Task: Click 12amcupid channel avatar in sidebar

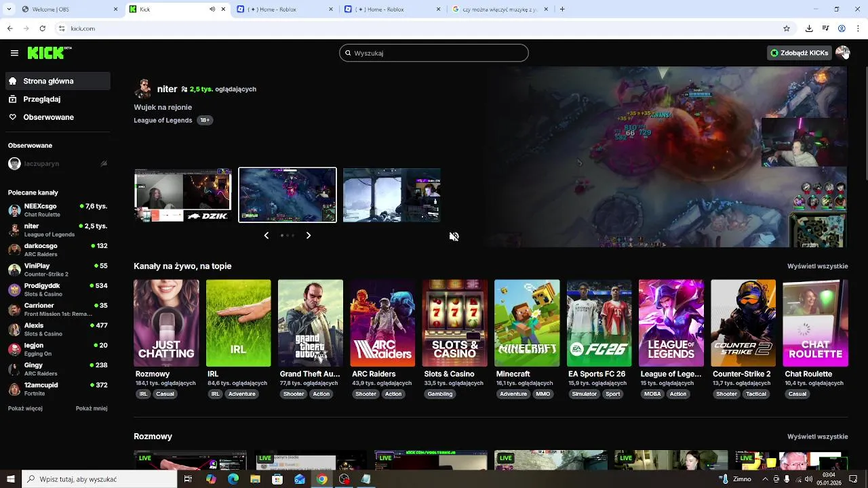Action: pos(14,389)
